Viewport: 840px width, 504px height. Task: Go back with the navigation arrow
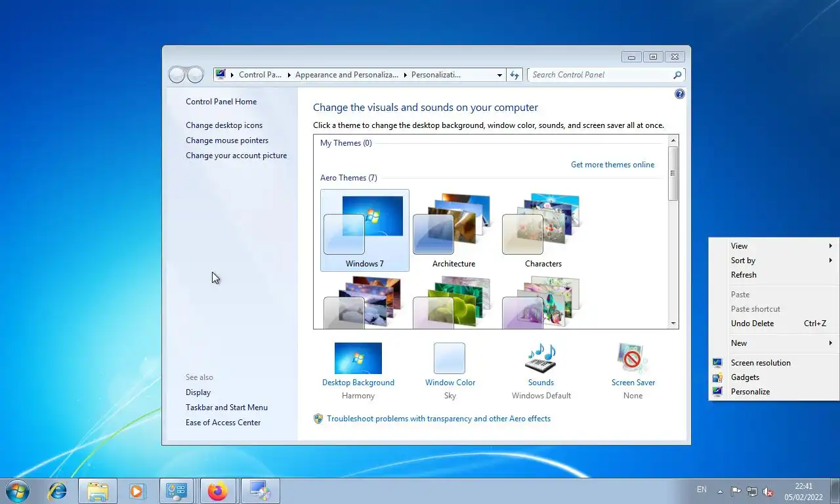click(177, 75)
